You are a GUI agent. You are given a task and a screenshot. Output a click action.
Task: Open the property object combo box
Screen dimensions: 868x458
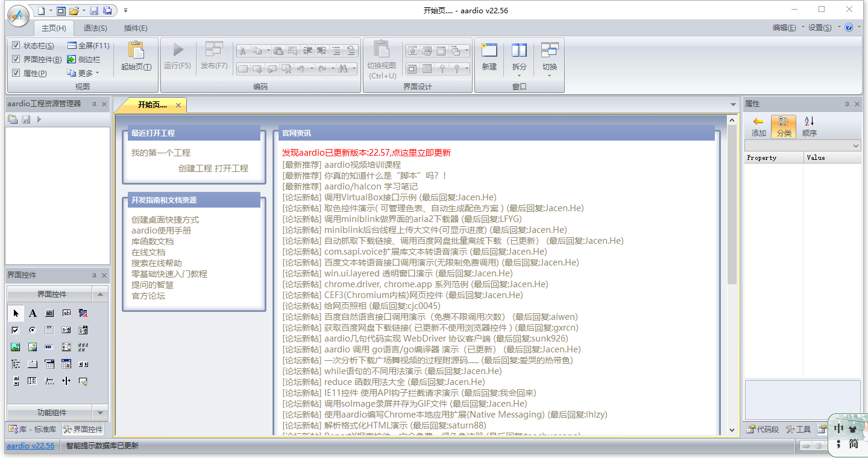(x=802, y=146)
